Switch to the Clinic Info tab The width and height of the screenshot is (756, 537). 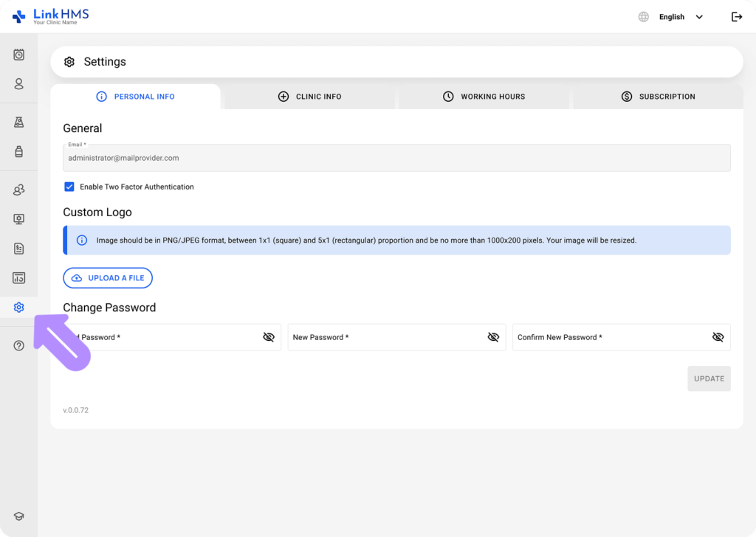coord(310,97)
